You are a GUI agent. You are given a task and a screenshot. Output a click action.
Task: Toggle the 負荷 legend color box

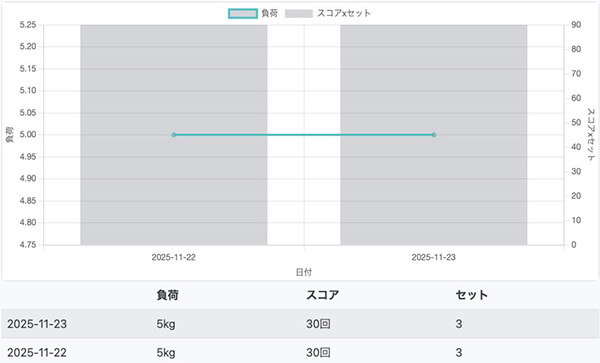[243, 13]
